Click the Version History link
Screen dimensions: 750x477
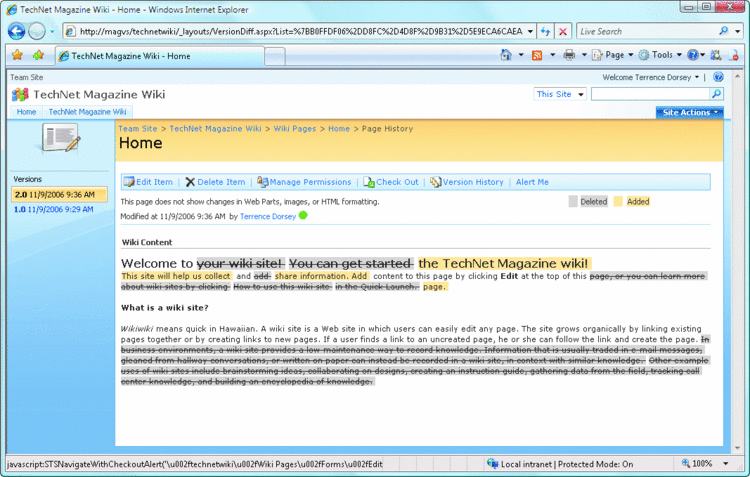[x=473, y=182]
